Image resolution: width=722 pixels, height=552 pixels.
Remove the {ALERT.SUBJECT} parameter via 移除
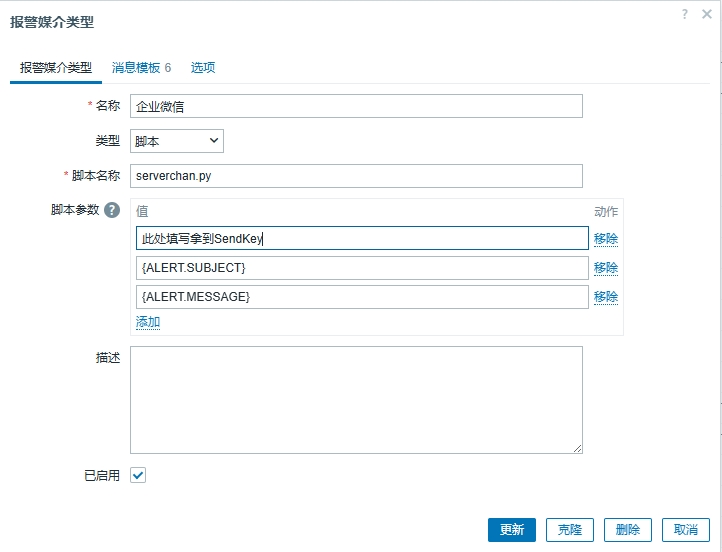605,268
